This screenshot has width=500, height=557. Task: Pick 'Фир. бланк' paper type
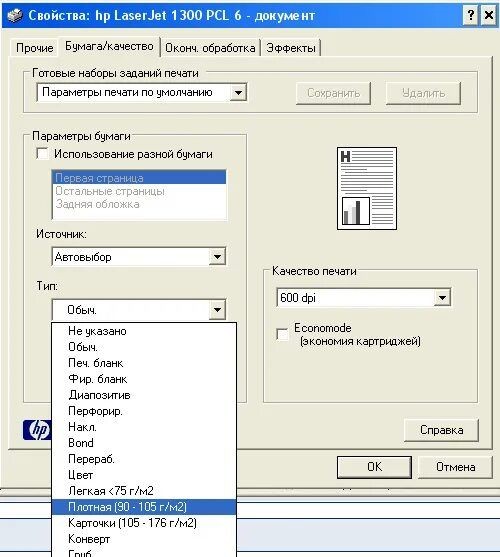click(144, 379)
